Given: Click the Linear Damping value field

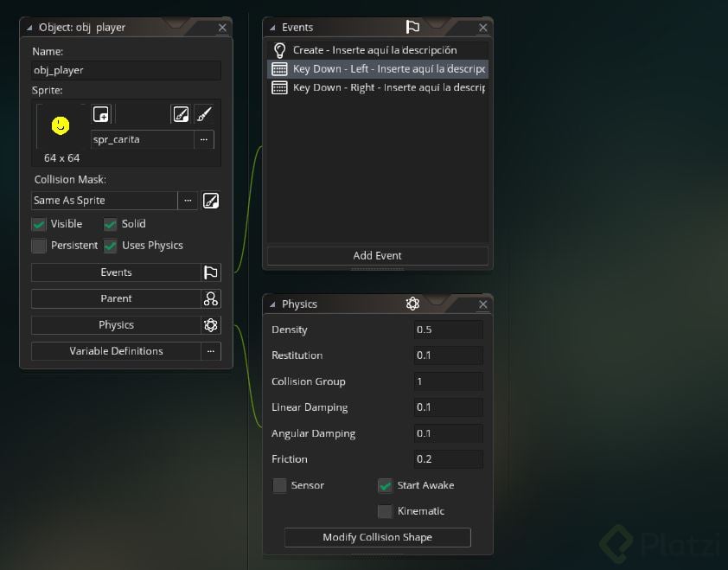Looking at the screenshot, I should (x=448, y=407).
